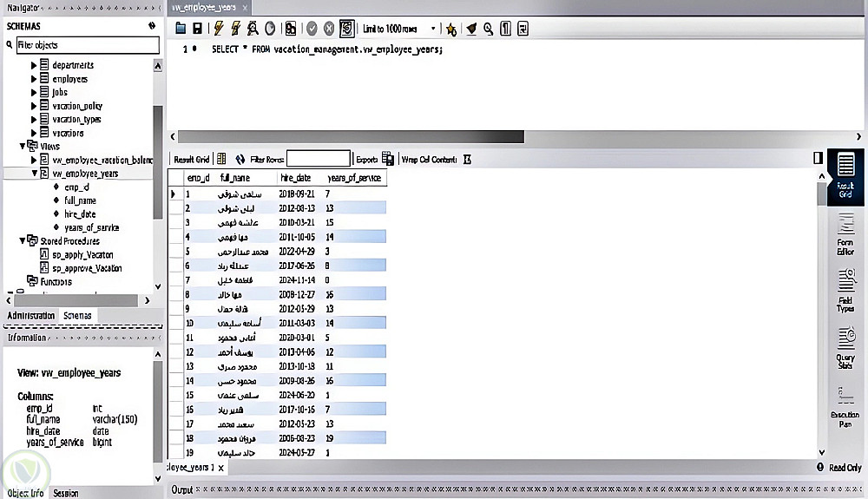The width and height of the screenshot is (868, 499).
Task: Toggle Wrap Cell Content icon
Action: click(467, 160)
